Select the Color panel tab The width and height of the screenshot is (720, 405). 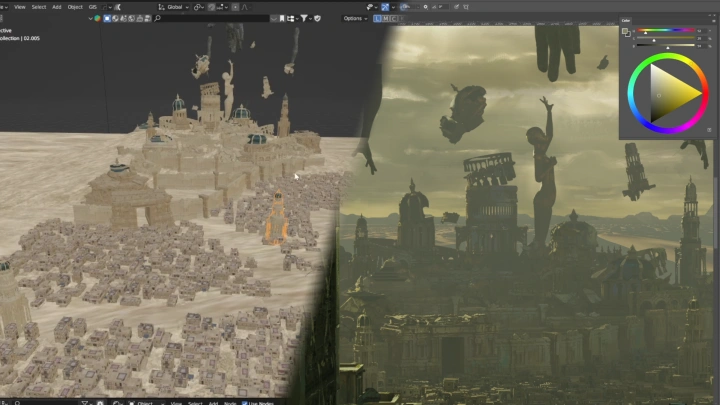626,21
